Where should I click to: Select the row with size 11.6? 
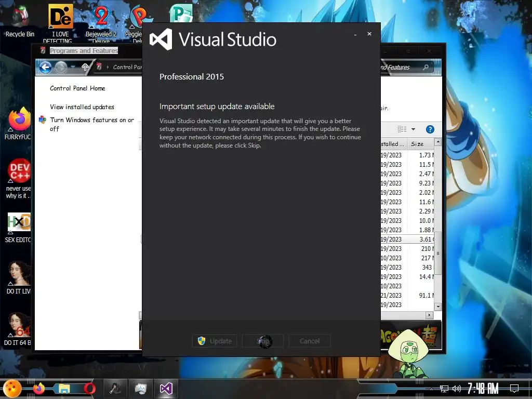coord(407,202)
